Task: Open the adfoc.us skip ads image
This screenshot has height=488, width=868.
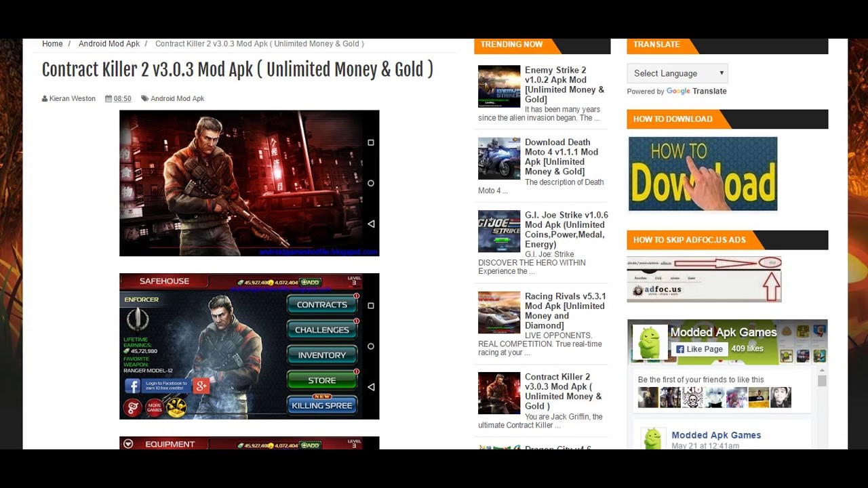Action: [705, 279]
